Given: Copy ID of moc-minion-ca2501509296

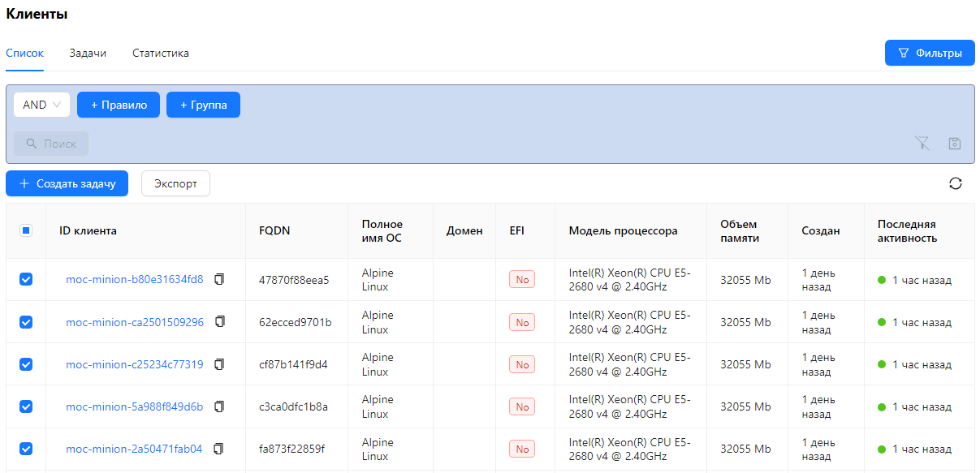Looking at the screenshot, I should [x=220, y=322].
